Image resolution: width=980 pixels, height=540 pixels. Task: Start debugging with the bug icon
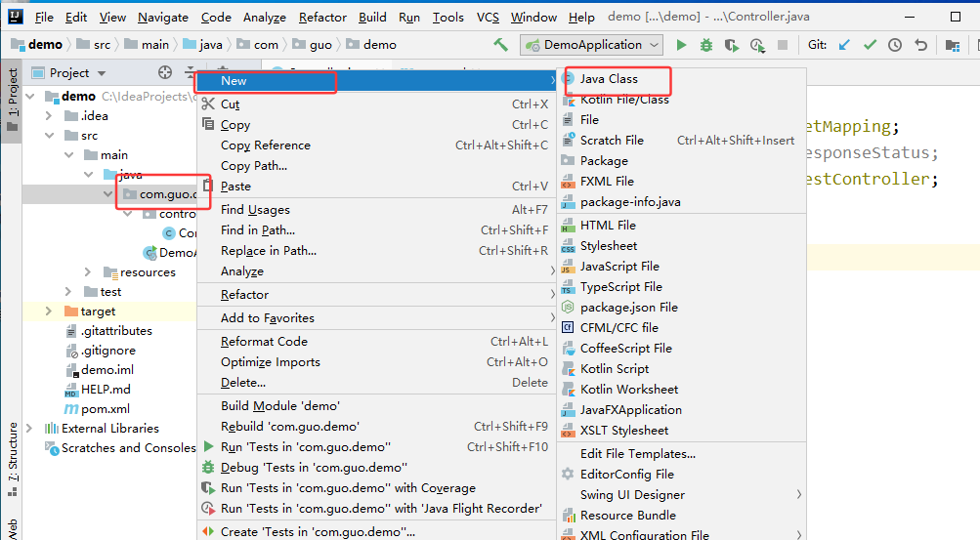(x=706, y=45)
